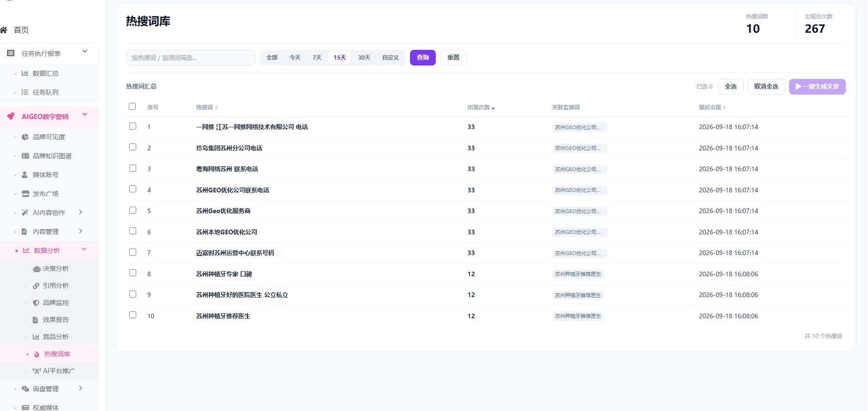Expand the AI内容创作 submenu arrow
Viewport: 868px width, 411px height.
pos(81,212)
